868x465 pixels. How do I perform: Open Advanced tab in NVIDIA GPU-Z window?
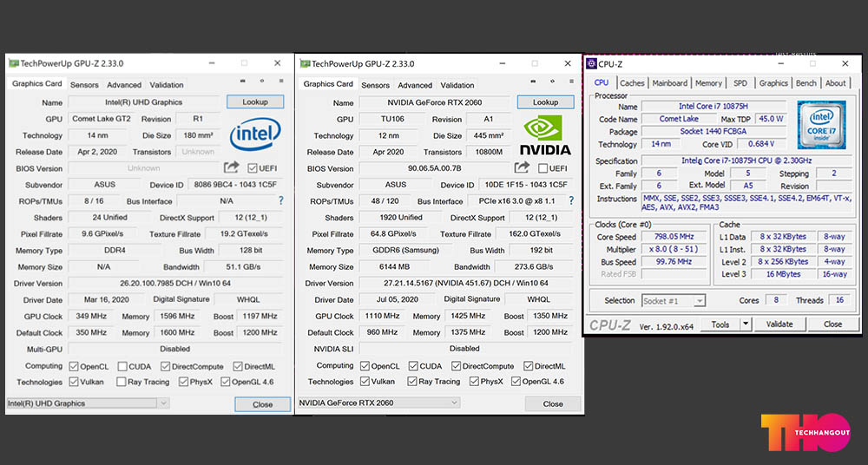coord(415,85)
